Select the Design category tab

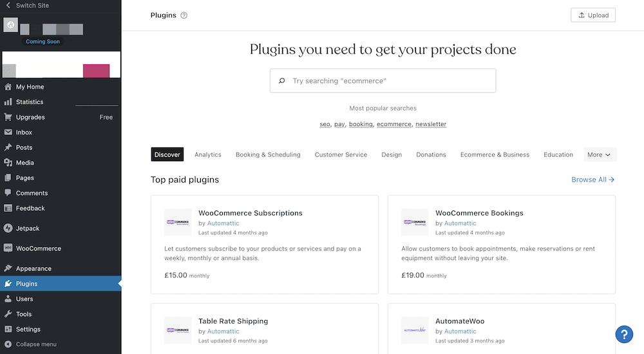coord(392,154)
